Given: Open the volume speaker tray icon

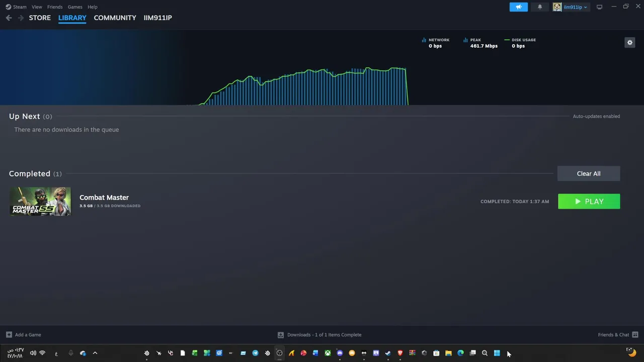Looking at the screenshot, I should coord(33,353).
